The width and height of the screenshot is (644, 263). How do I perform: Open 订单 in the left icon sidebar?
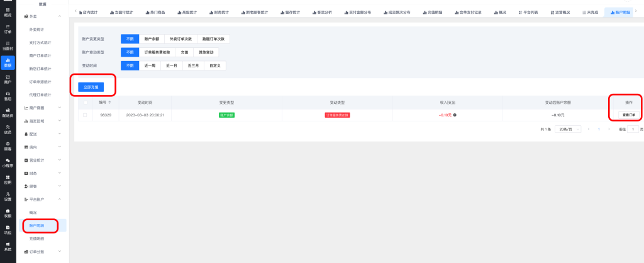(x=8, y=29)
